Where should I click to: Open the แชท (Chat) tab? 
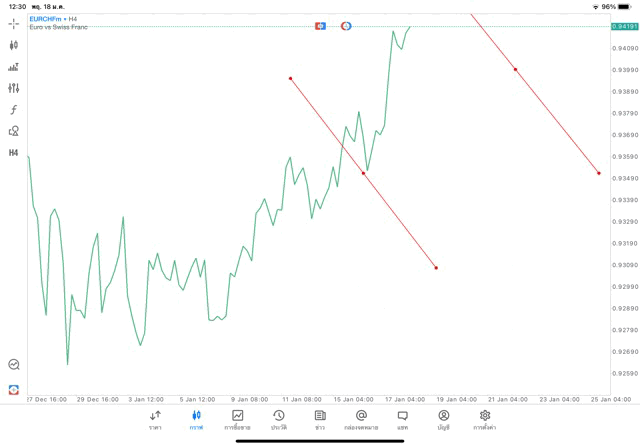402,420
